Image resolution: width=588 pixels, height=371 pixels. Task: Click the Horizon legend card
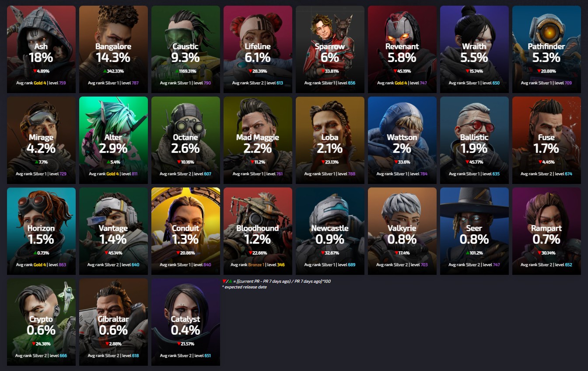pos(41,231)
